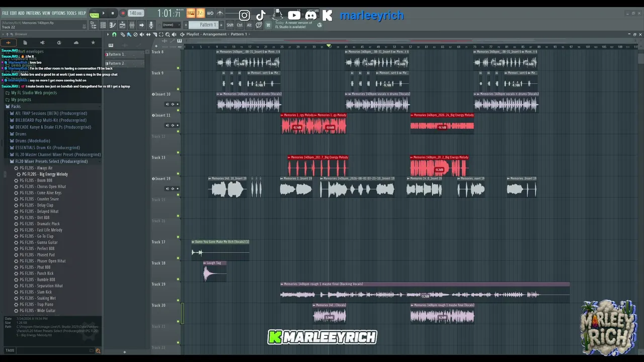
Task: Open the VIEW menu
Action: [x=46, y=13]
